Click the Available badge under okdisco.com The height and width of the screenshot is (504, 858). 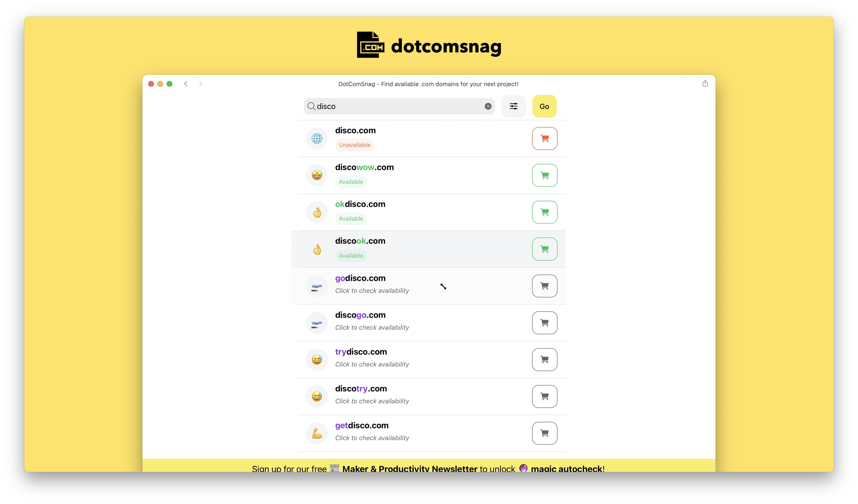pyautogui.click(x=351, y=219)
